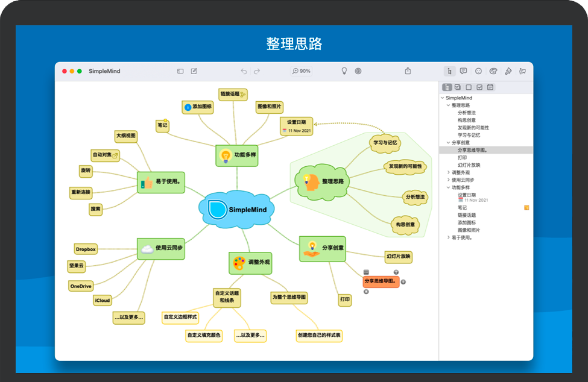Activate the focus target icon
Viewport: 588px width, 382px height.
358,71
